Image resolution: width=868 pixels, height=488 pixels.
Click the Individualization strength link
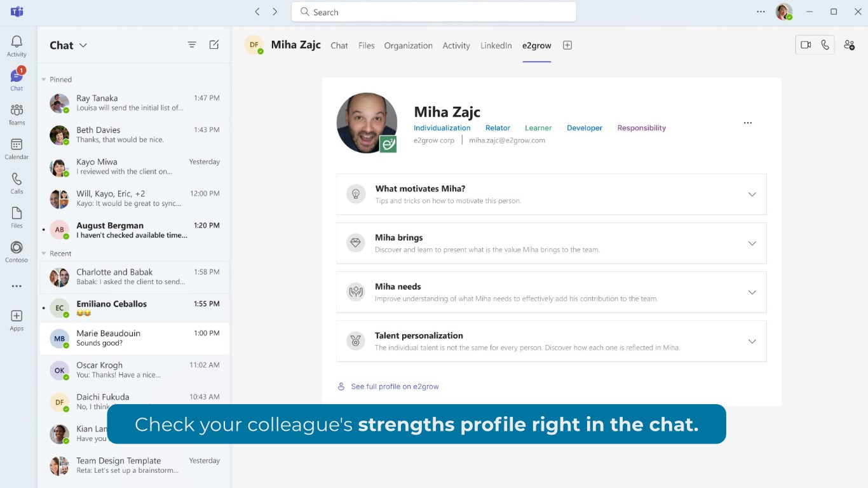tap(442, 128)
